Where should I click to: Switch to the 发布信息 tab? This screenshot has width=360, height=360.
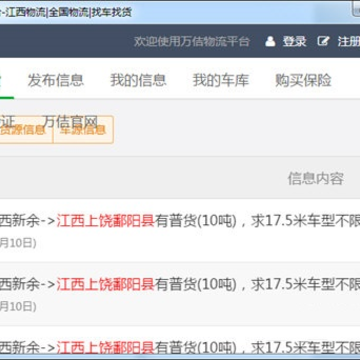click(x=55, y=80)
